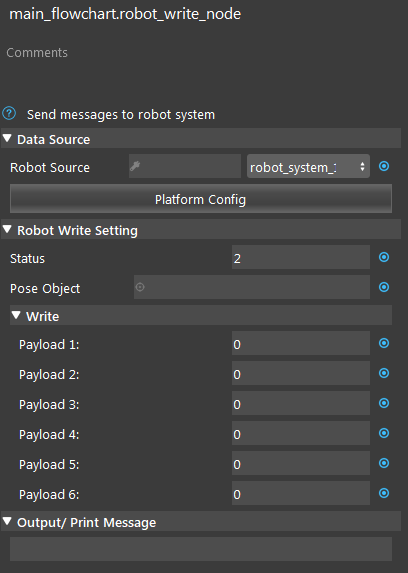Click the Robot Source text field
Screen dimensions: 408x573
[185, 166]
